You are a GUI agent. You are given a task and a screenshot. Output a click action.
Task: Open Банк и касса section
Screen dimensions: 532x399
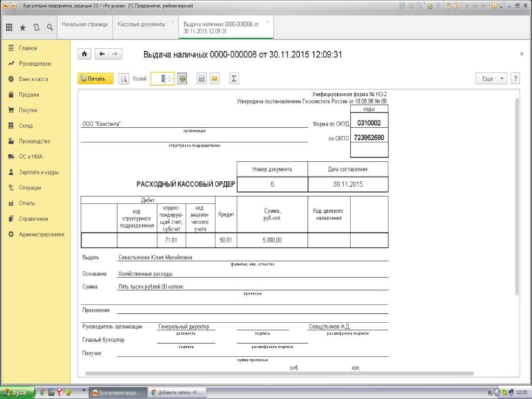(x=33, y=79)
